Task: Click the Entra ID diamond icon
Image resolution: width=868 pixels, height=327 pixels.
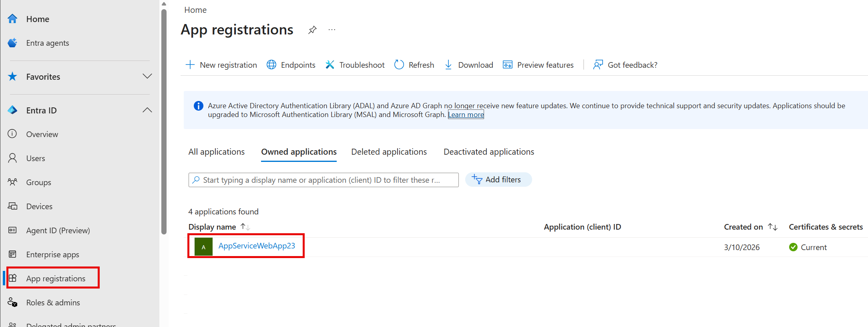Action: coord(12,110)
